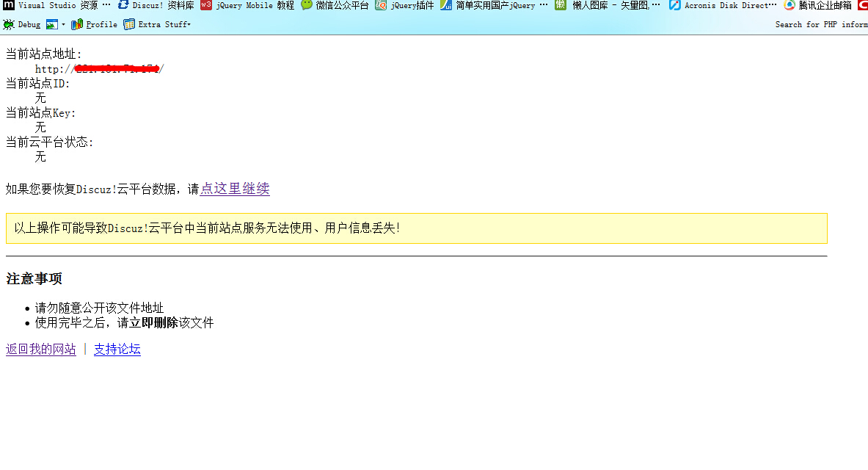Click the green bug Debug icon
The image size is (868, 470).
(9, 24)
